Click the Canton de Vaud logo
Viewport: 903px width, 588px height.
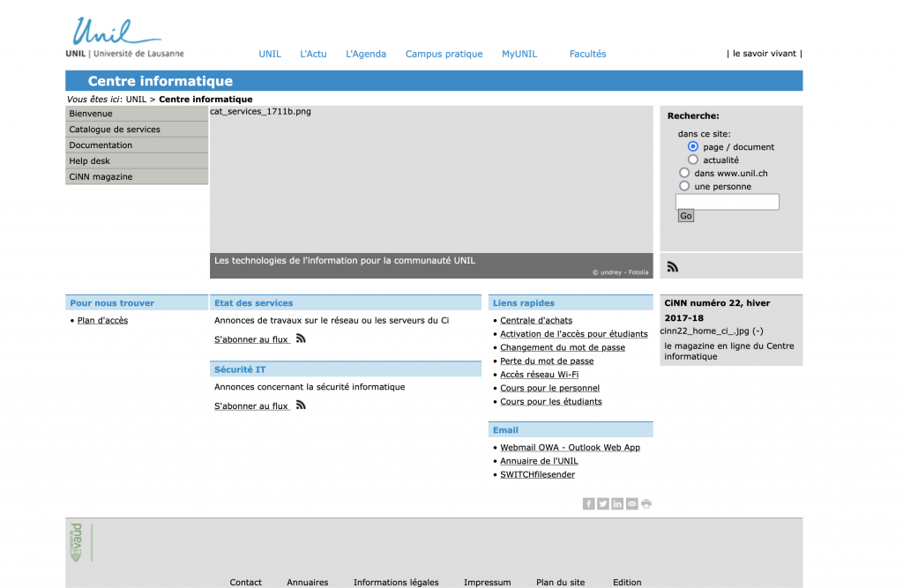[77, 542]
